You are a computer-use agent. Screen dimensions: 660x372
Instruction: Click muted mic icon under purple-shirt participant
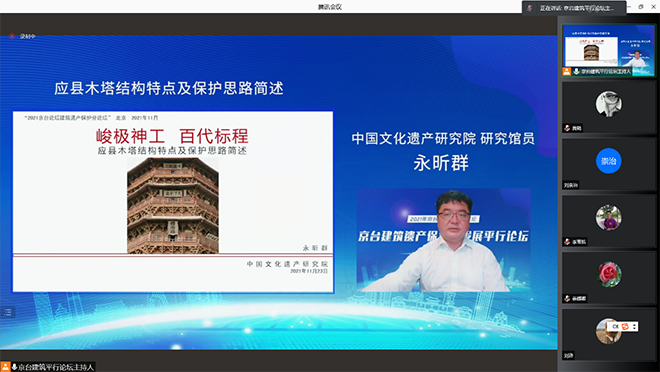point(567,242)
